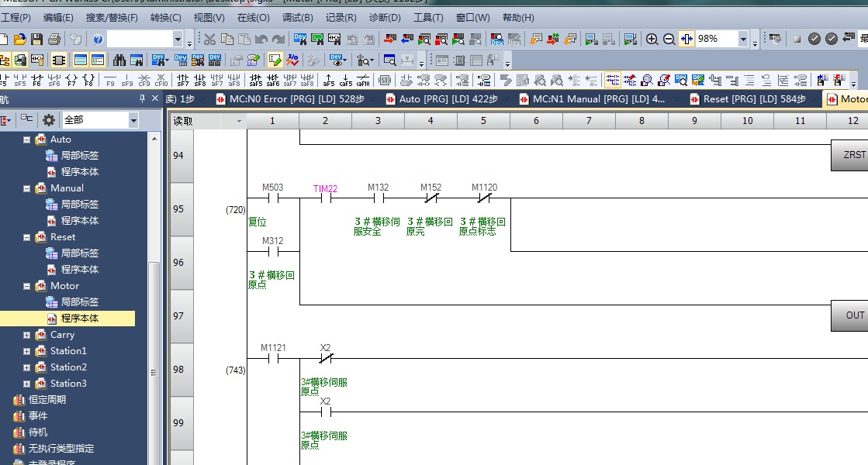Pin the navigation panel with pushpin icon
This screenshot has width=868, height=465.
click(x=142, y=99)
